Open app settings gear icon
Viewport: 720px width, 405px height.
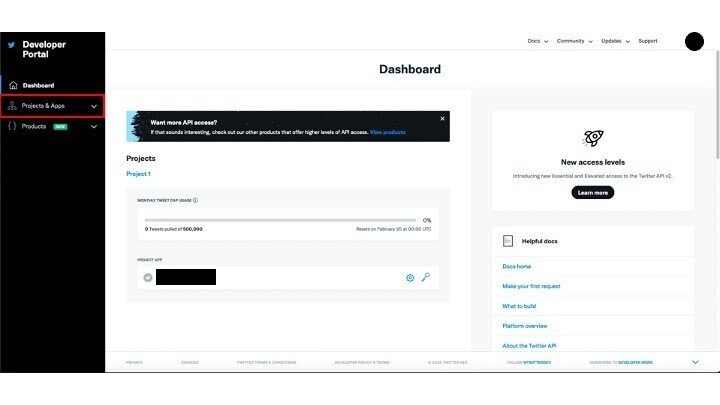410,278
